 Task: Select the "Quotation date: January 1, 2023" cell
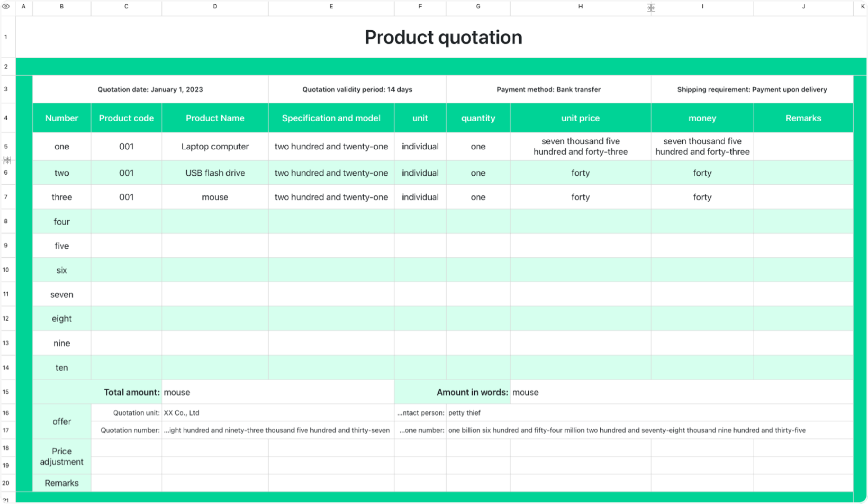(150, 89)
